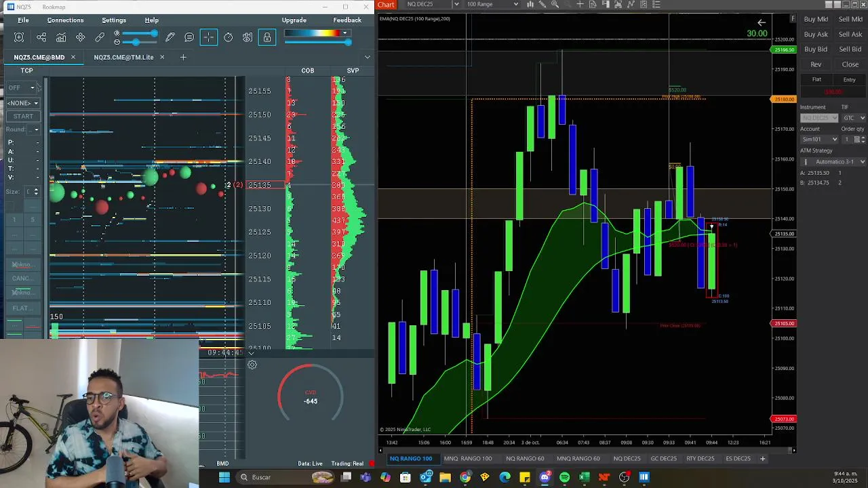Open the NinjaTrader Data Box icon
The image size is (868, 488).
pyautogui.click(x=593, y=4)
